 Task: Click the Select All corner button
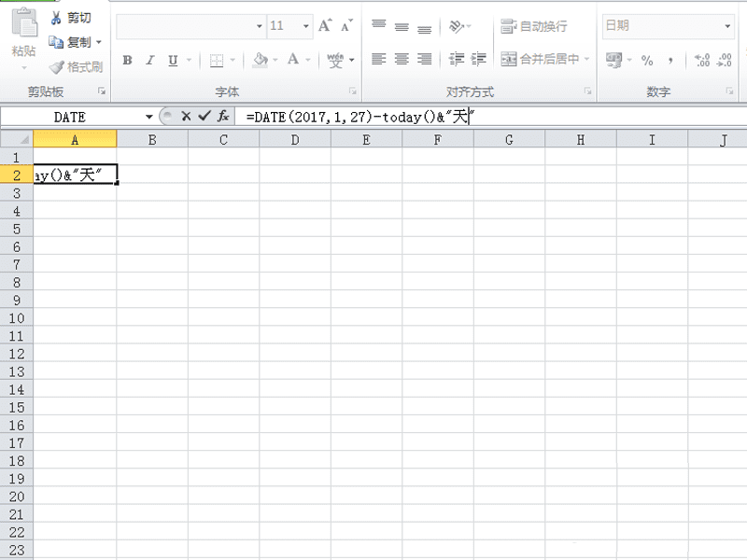point(17,139)
